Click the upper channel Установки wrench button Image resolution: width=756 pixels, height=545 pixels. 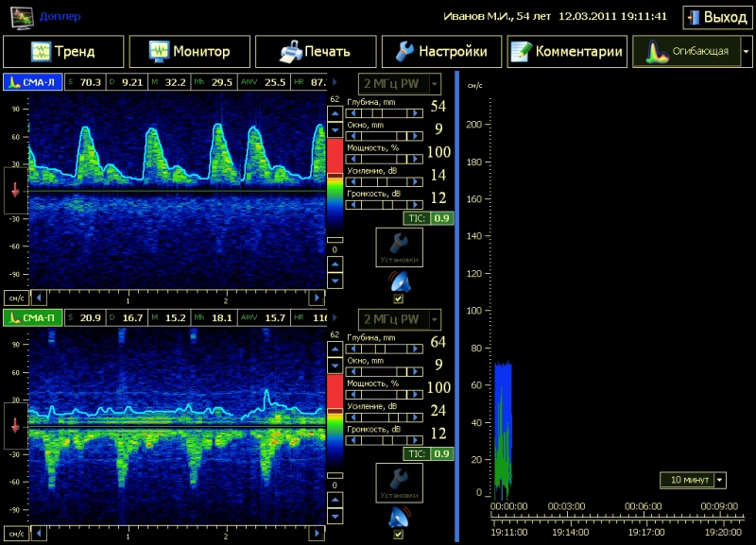pyautogui.click(x=398, y=247)
